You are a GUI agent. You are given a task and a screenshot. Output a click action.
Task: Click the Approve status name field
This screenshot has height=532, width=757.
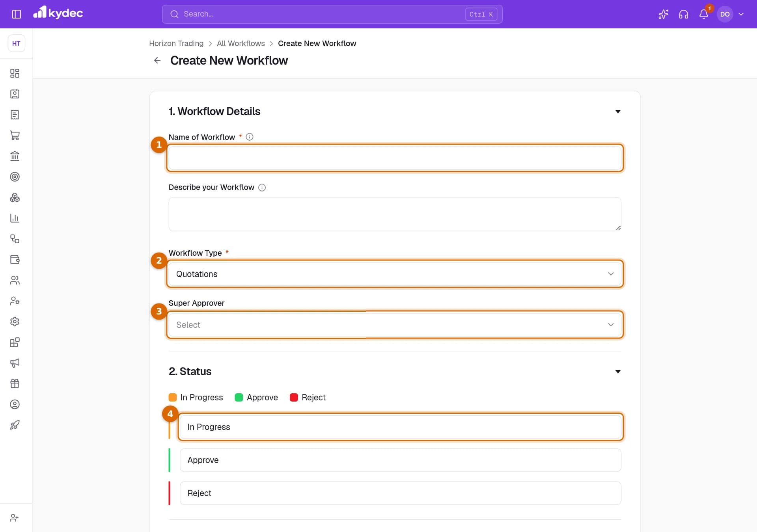400,460
